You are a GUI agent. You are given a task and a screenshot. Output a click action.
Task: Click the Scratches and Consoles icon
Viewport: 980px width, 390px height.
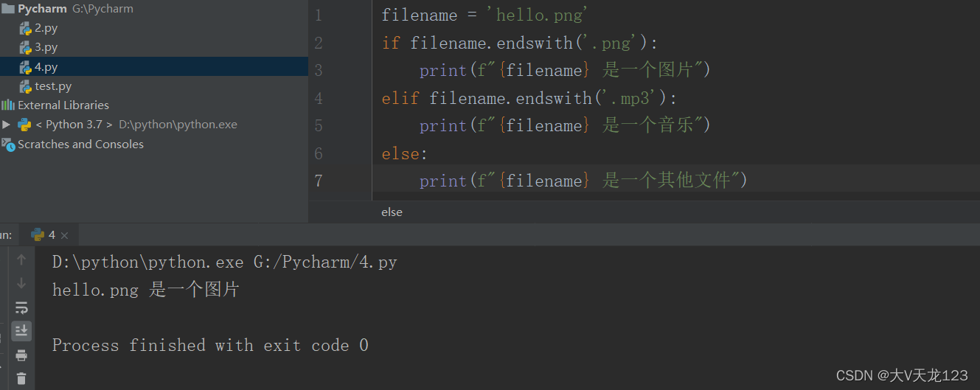point(8,144)
